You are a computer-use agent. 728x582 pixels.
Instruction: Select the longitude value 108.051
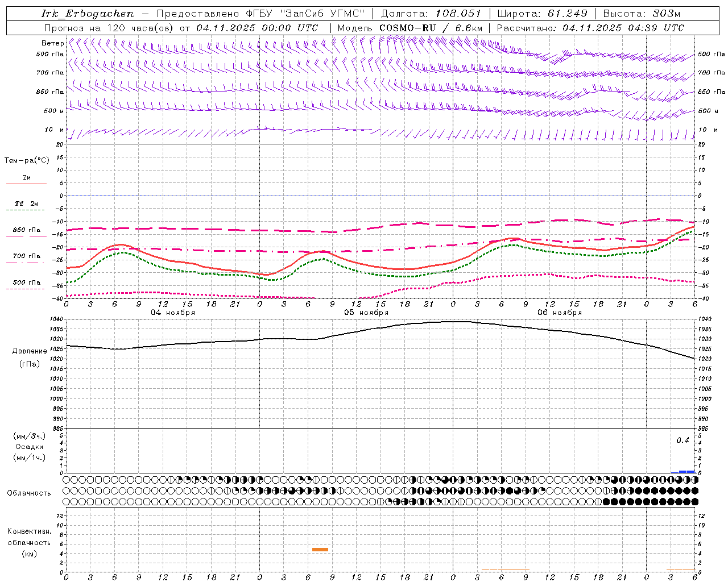[458, 14]
